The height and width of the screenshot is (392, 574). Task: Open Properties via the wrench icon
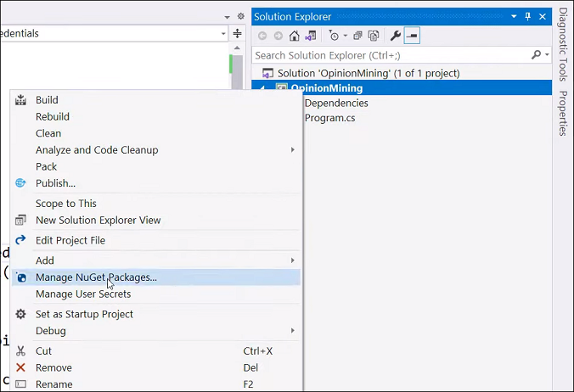395,36
